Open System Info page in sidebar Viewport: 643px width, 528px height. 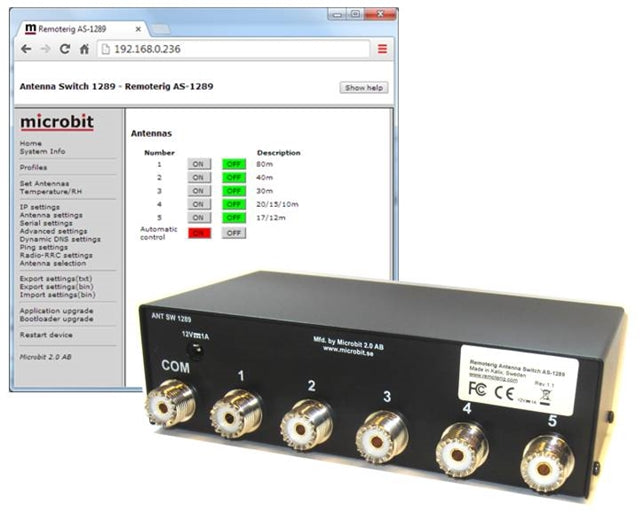(x=42, y=151)
